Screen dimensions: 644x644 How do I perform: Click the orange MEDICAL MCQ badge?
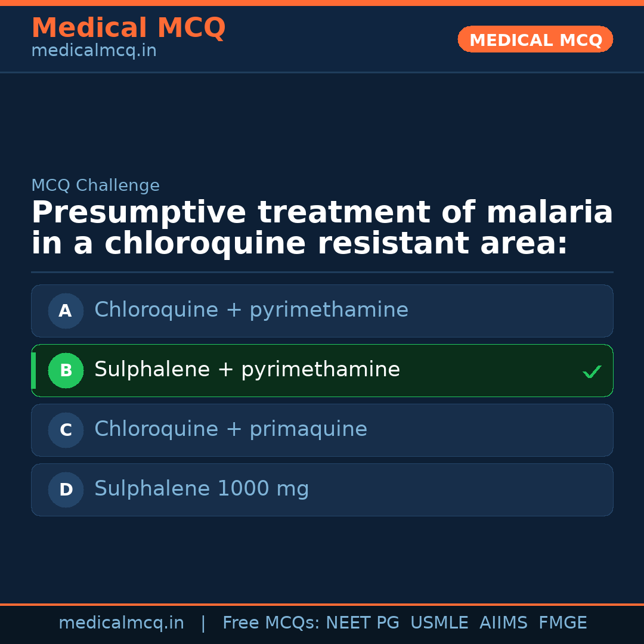535,40
